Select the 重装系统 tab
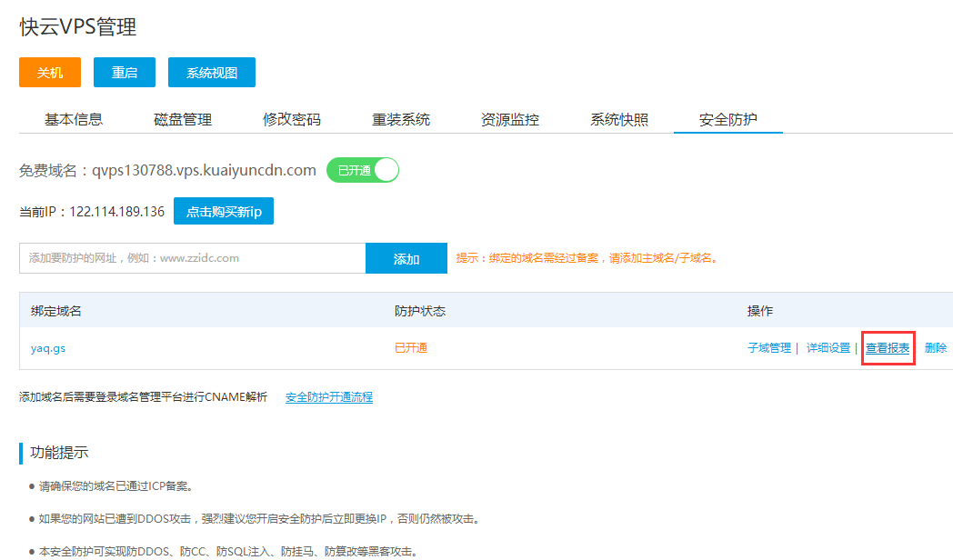953x560 pixels. (x=401, y=119)
